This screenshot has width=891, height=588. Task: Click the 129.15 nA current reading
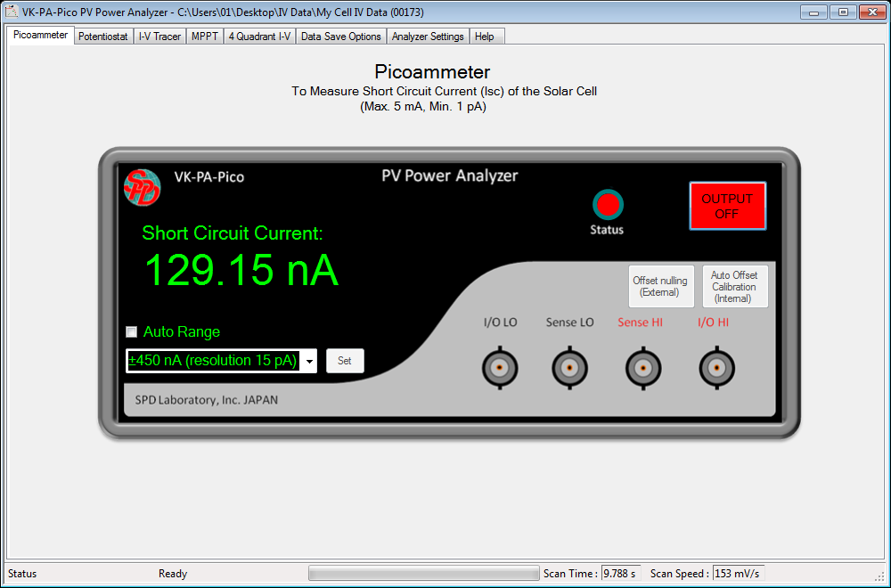241,270
